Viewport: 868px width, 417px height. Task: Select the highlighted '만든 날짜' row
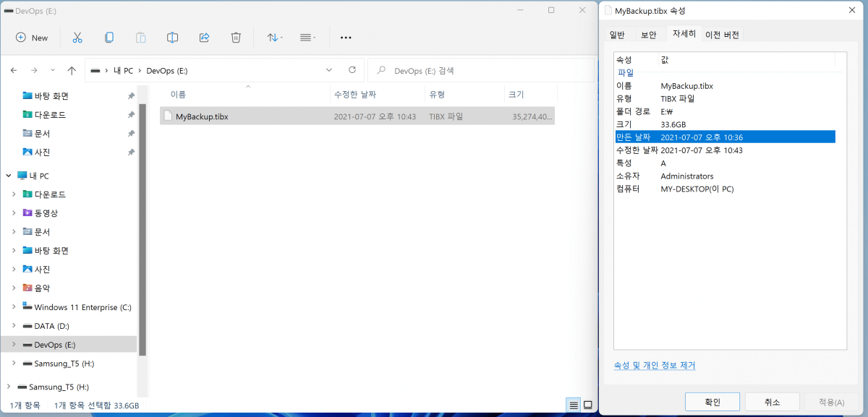pos(725,137)
